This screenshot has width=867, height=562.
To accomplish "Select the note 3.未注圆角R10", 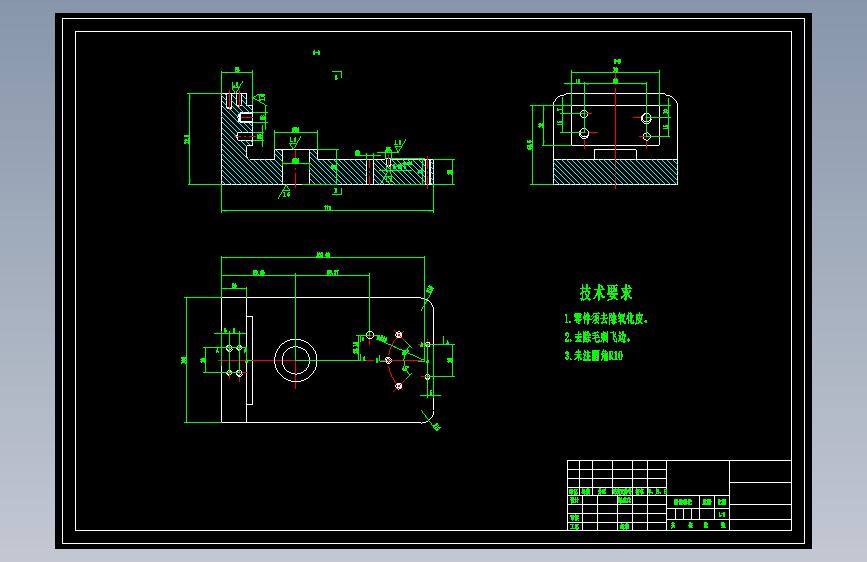I will point(593,356).
